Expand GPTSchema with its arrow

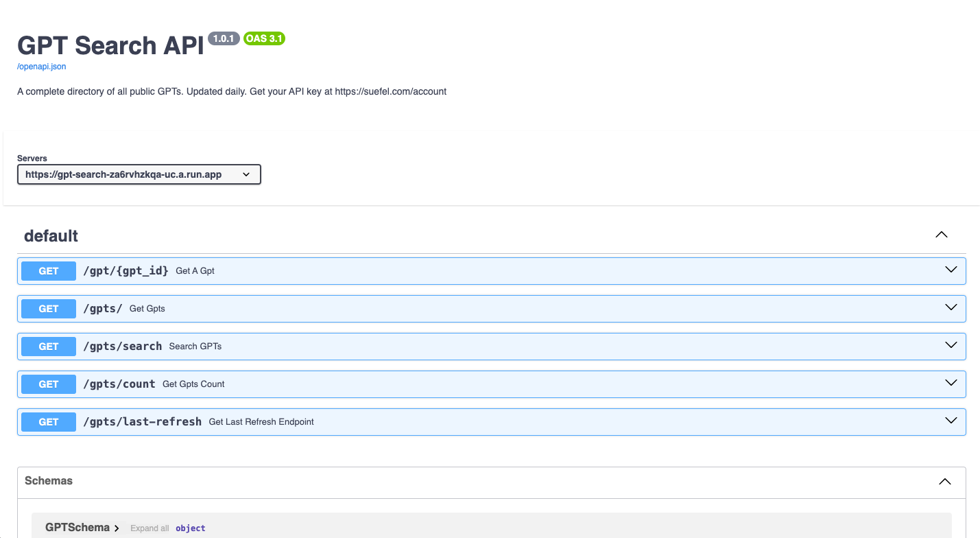pos(117,528)
